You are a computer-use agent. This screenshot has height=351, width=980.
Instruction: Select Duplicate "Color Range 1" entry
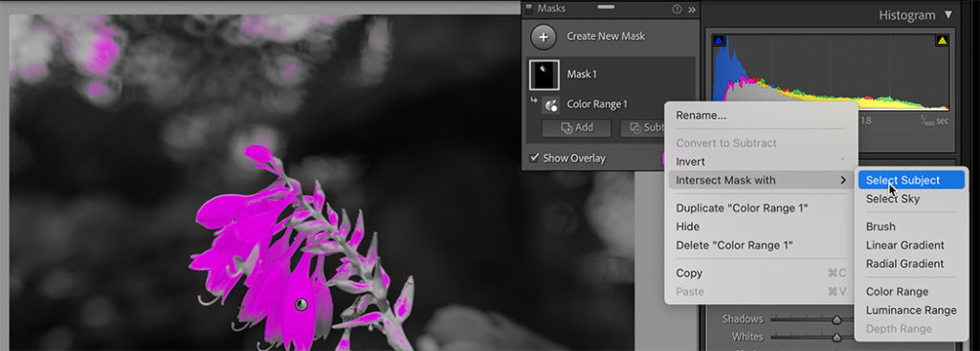coord(742,208)
